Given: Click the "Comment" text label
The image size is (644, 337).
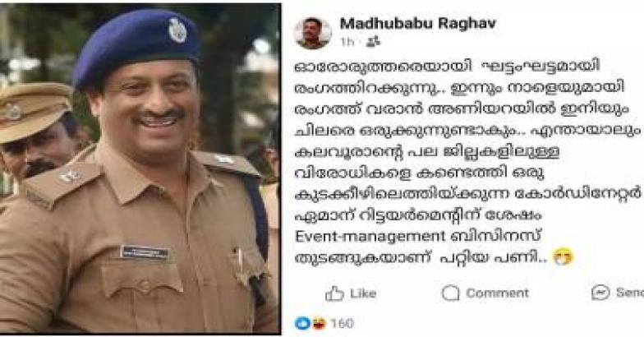Looking at the screenshot, I should pyautogui.click(x=497, y=293).
